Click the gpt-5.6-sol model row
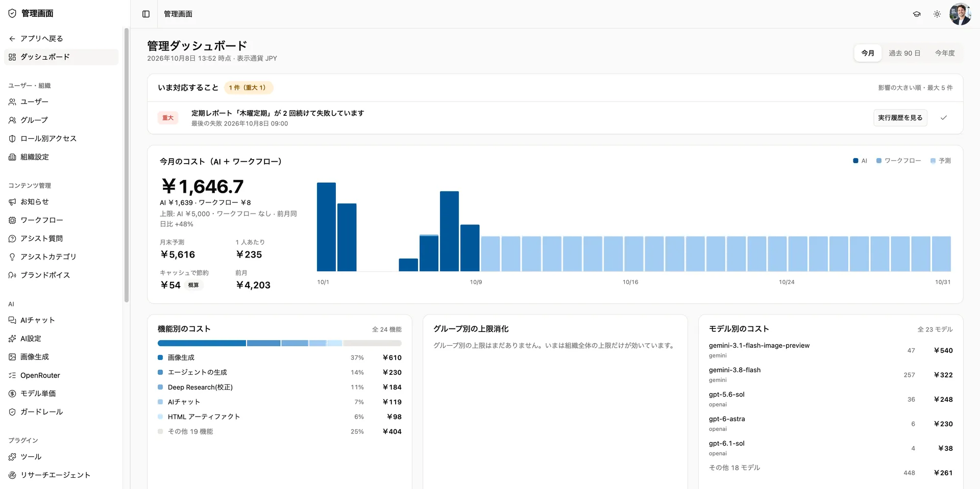The image size is (980, 489). click(831, 399)
